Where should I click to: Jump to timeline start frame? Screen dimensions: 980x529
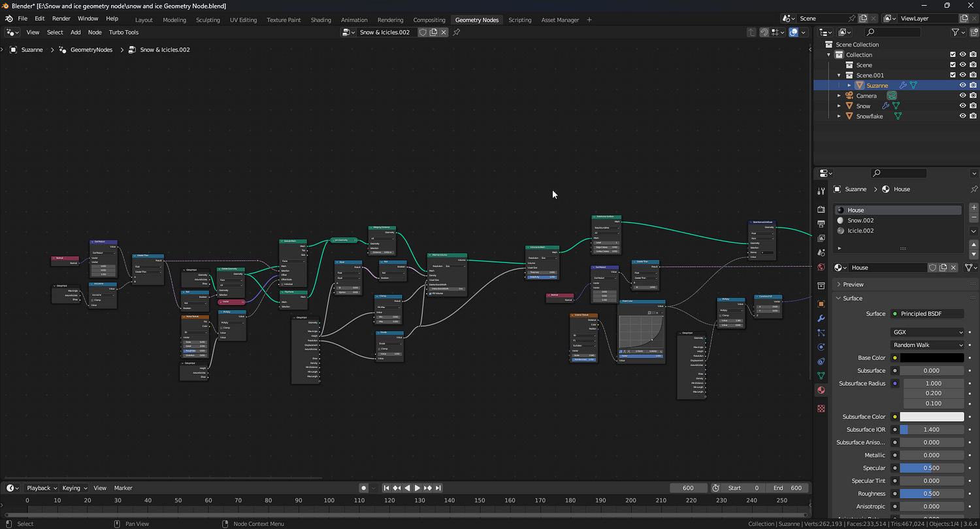point(387,488)
